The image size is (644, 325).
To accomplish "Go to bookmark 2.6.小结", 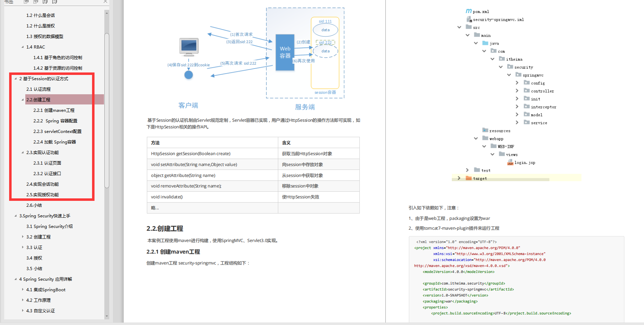I will 34,205.
